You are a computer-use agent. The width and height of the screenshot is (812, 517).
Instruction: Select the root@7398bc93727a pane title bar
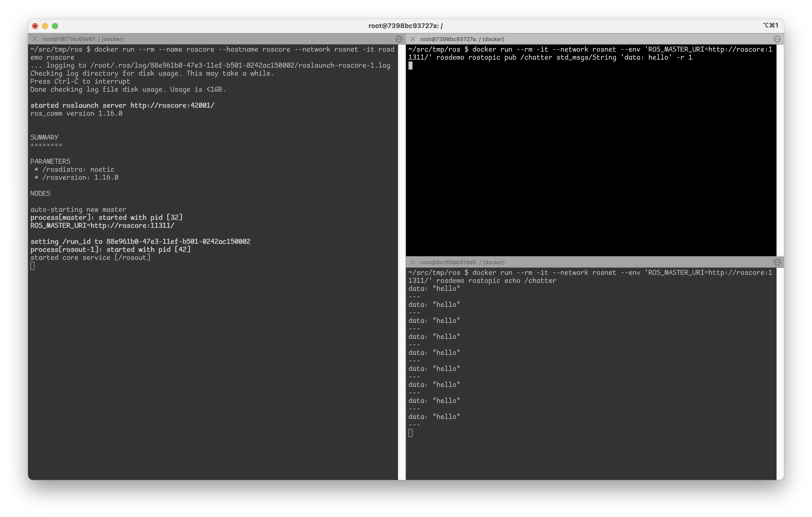point(462,39)
